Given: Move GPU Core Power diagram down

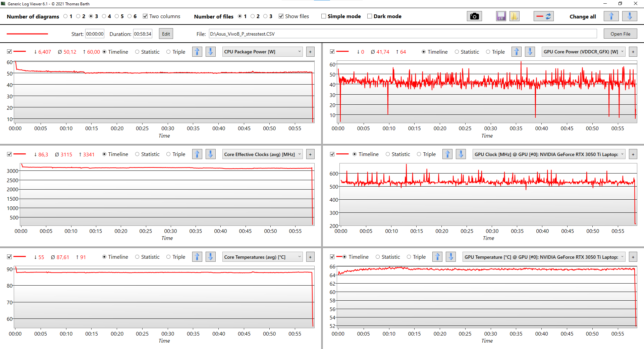Looking at the screenshot, I should click(530, 52).
